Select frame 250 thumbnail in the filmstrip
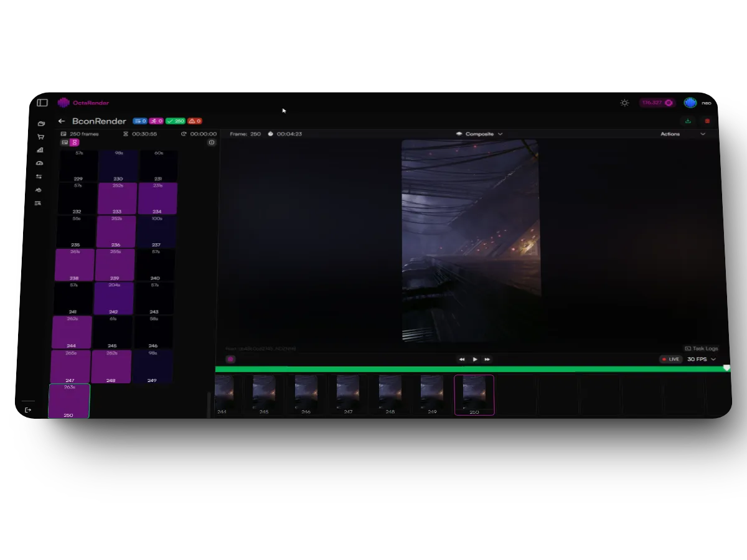The width and height of the screenshot is (747, 560). (474, 394)
